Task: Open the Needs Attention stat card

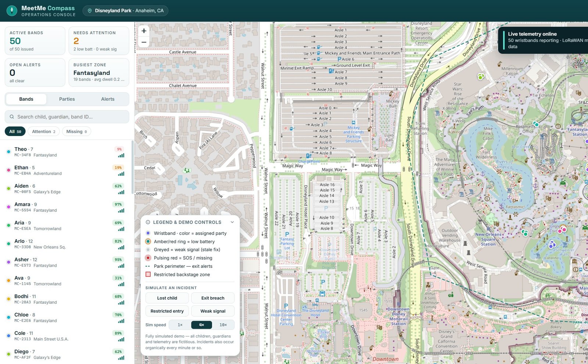Action: [x=99, y=41]
